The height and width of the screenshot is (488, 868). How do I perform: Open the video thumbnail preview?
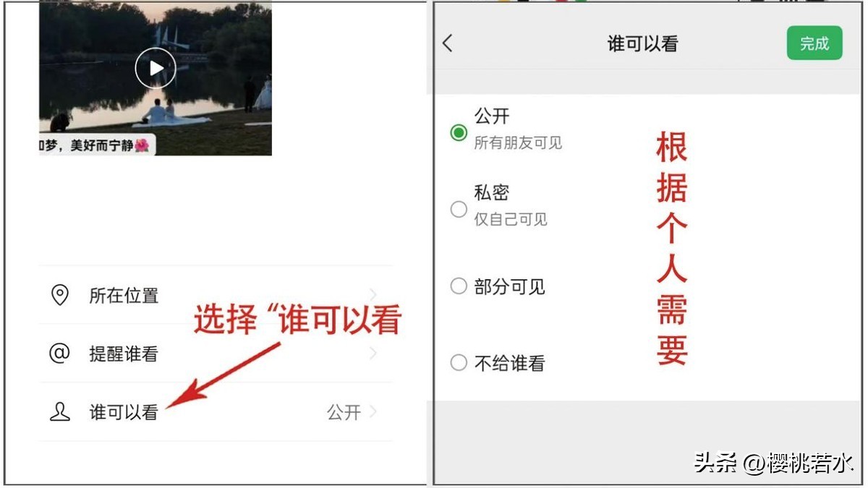[156, 78]
